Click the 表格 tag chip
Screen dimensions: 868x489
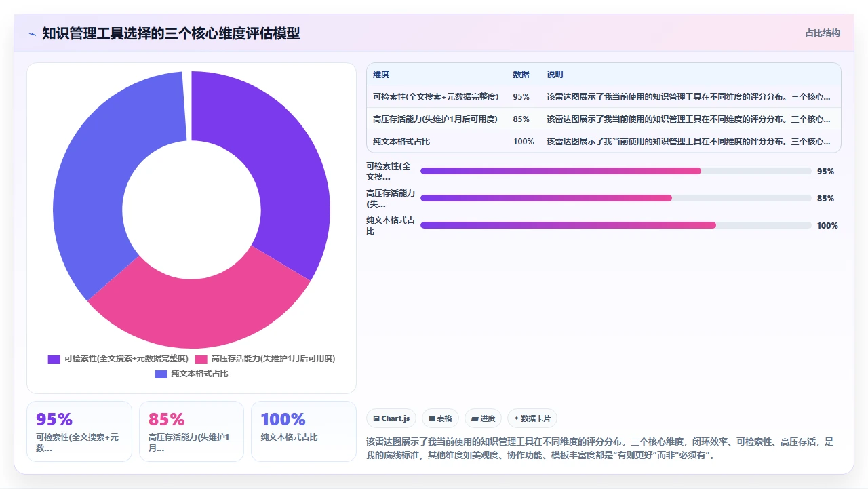[440, 418]
